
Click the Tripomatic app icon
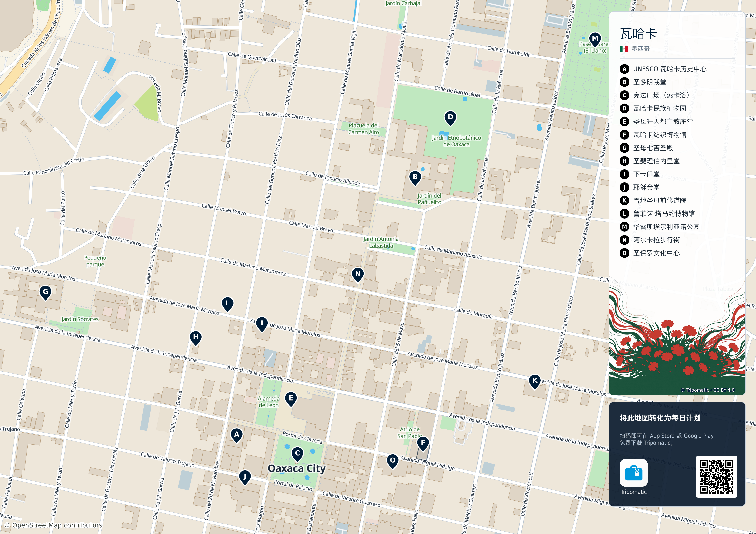[x=633, y=473]
